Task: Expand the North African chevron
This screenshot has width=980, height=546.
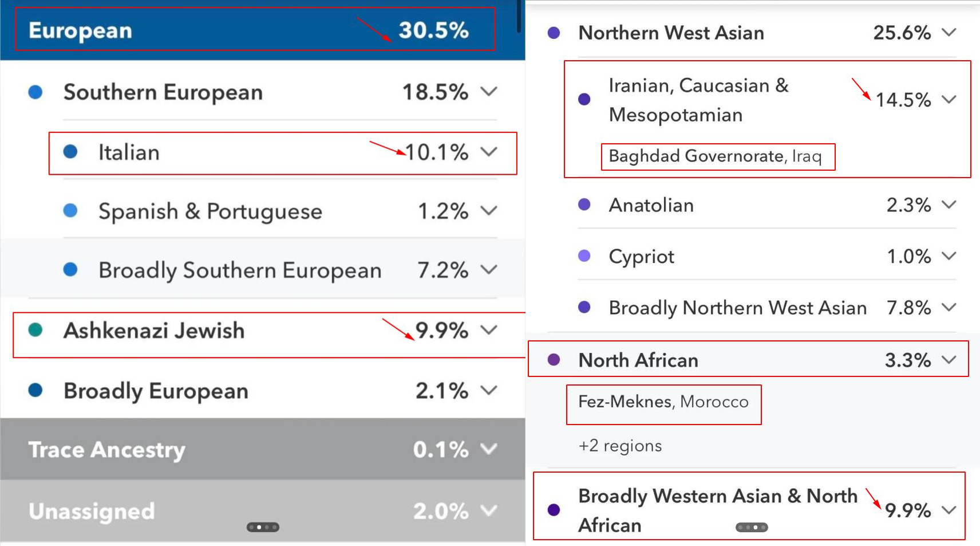Action: pos(949,360)
